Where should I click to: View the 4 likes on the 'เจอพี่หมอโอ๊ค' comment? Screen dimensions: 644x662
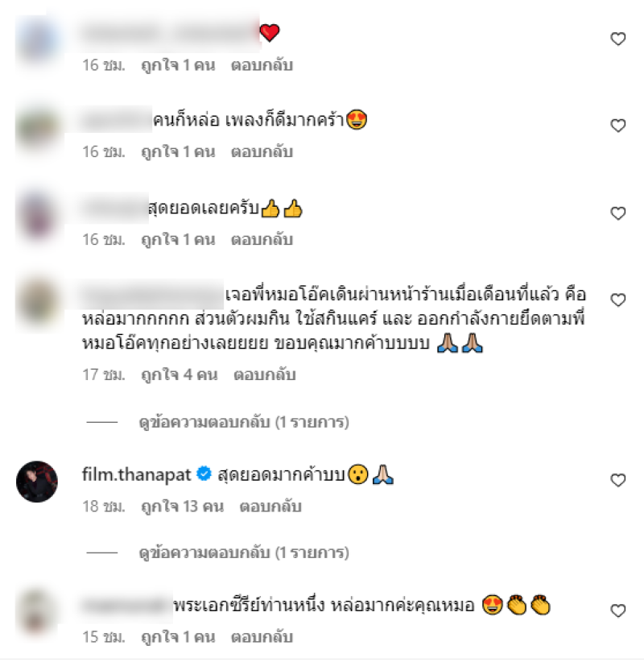(180, 375)
